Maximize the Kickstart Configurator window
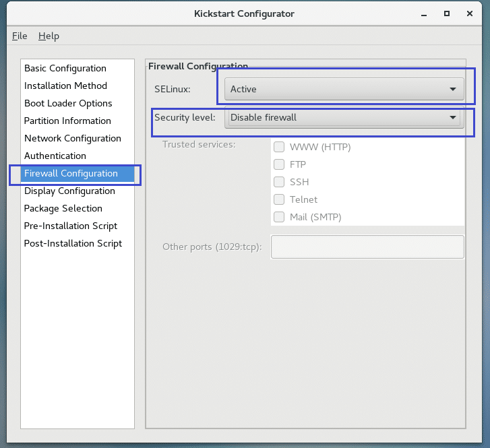Image resolution: width=490 pixels, height=448 pixels. [x=446, y=13]
